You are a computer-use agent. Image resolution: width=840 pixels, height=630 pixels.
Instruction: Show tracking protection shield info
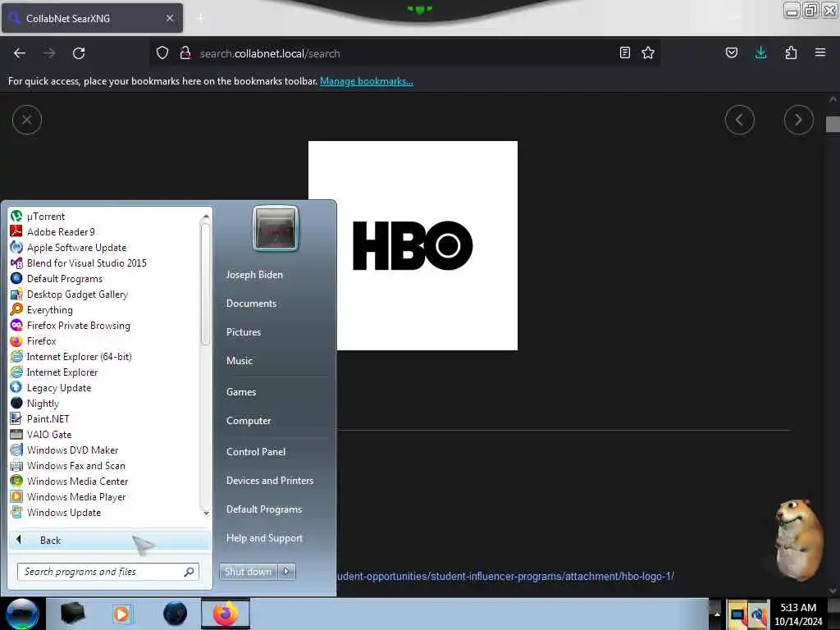tap(162, 52)
